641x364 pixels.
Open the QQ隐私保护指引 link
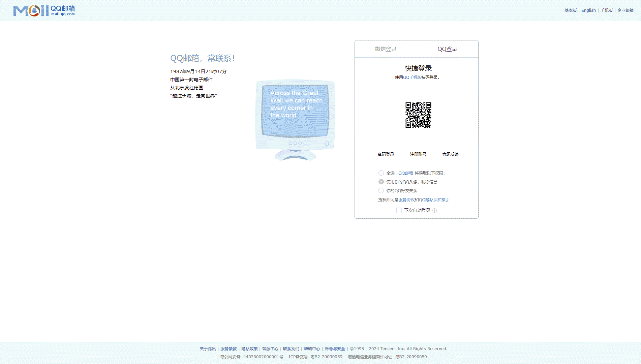tap(434, 200)
